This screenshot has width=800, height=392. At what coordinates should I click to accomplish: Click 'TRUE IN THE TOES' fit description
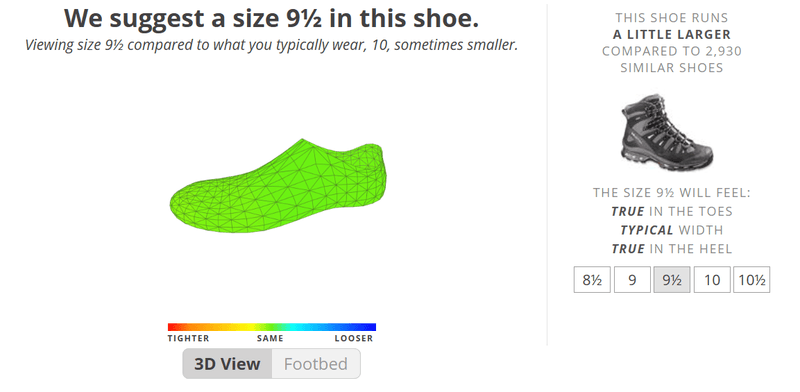672,211
